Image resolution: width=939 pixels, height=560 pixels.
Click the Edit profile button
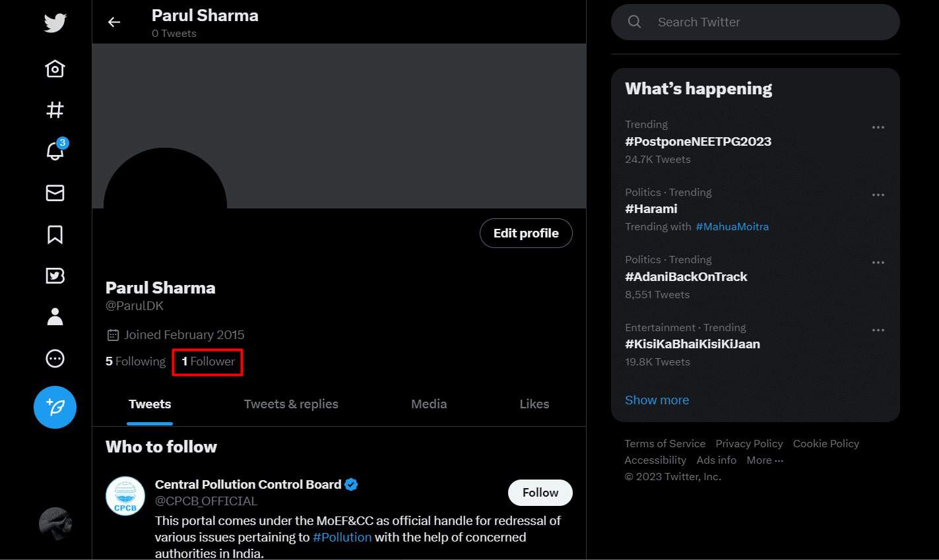click(x=526, y=233)
